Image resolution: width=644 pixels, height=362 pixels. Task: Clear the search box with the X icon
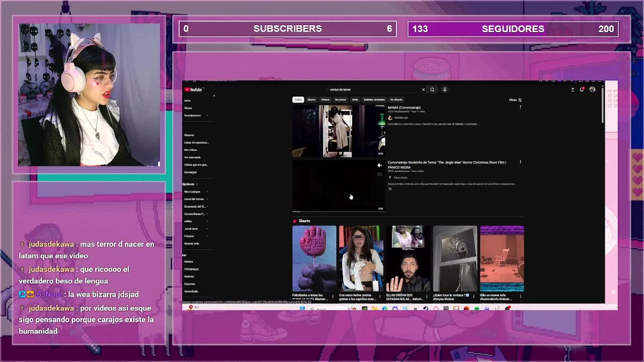(423, 89)
